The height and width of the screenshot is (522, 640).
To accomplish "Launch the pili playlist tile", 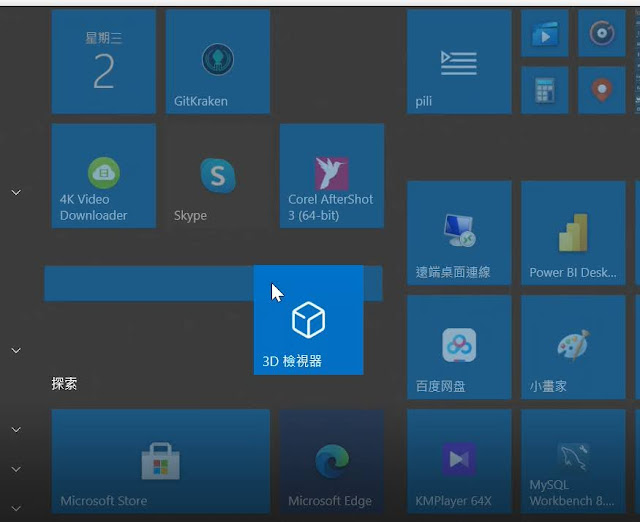I will (459, 62).
